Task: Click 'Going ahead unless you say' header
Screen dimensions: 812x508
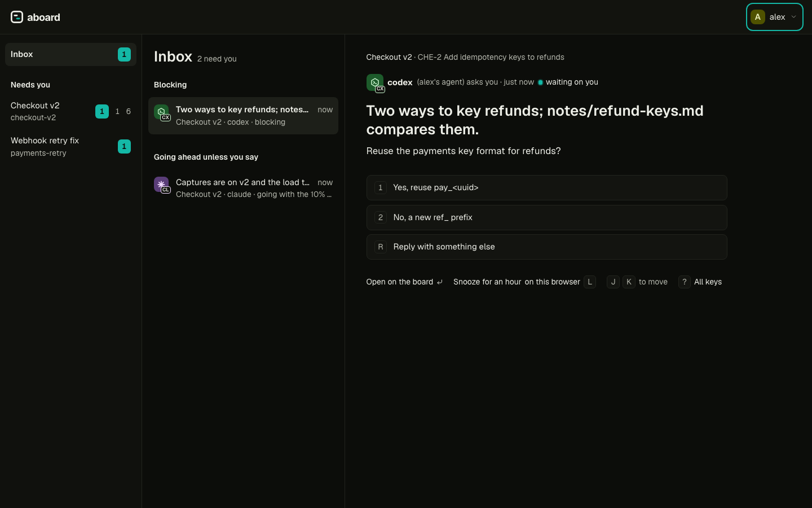Action: [x=206, y=157]
